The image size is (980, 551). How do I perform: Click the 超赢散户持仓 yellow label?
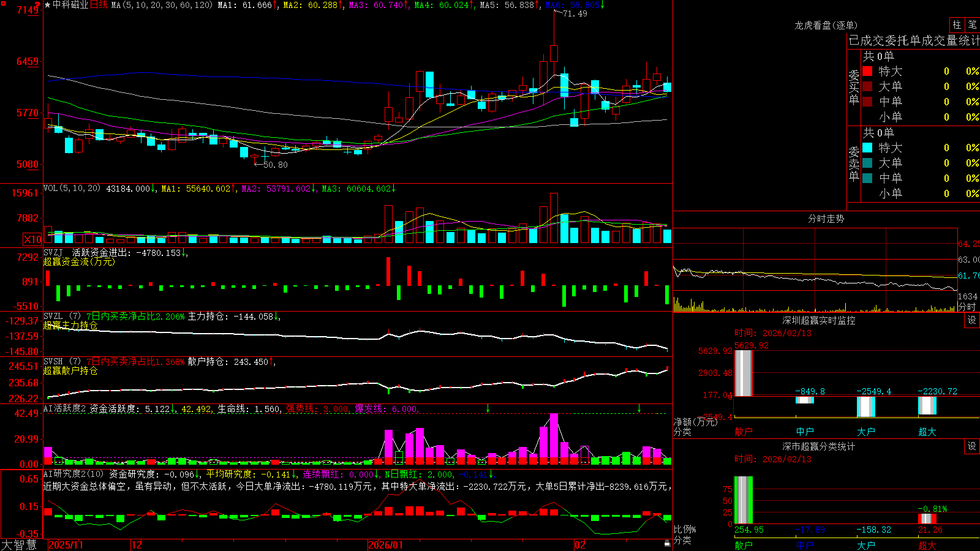point(70,370)
